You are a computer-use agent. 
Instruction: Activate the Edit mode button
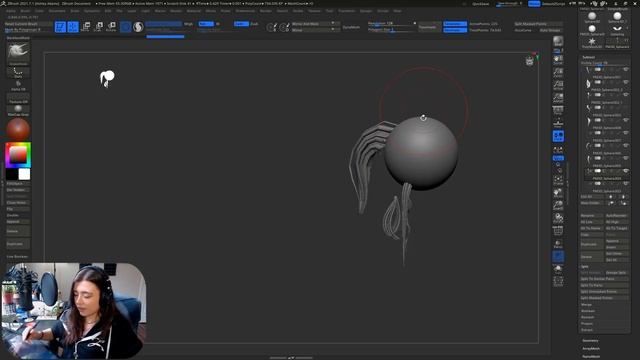tap(60, 27)
